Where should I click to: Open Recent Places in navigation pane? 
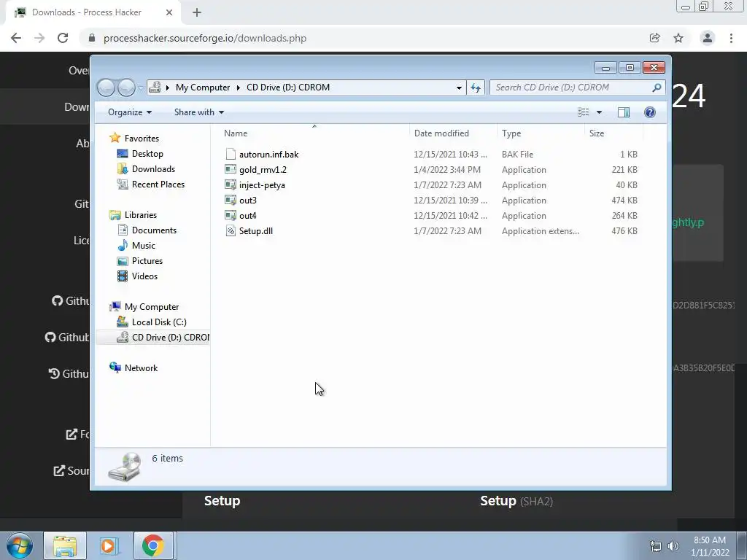(x=158, y=184)
